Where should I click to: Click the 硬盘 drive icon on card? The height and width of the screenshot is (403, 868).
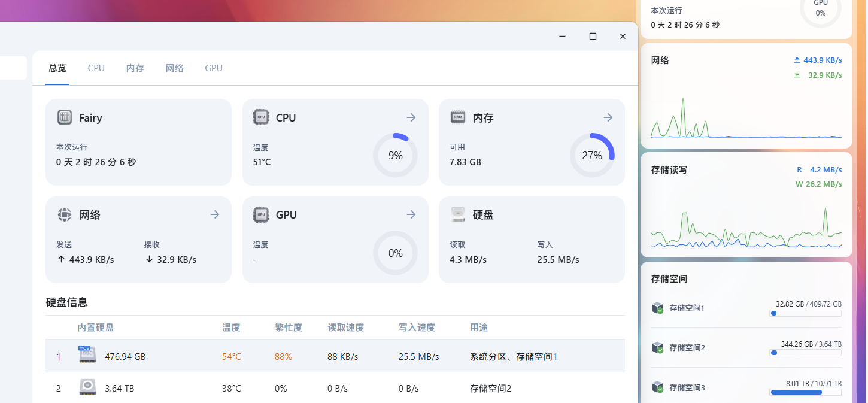click(458, 214)
